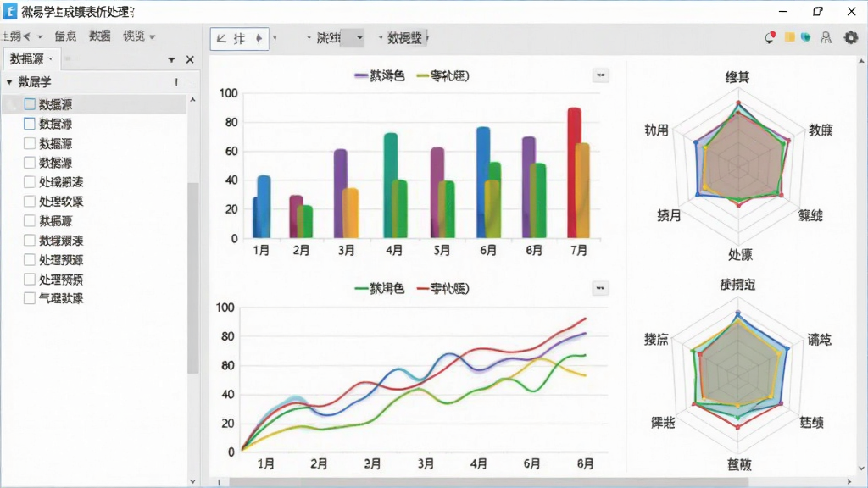Tick the checkbox in the highlighted list row
Image resolution: width=868 pixels, height=488 pixels.
coord(30,104)
